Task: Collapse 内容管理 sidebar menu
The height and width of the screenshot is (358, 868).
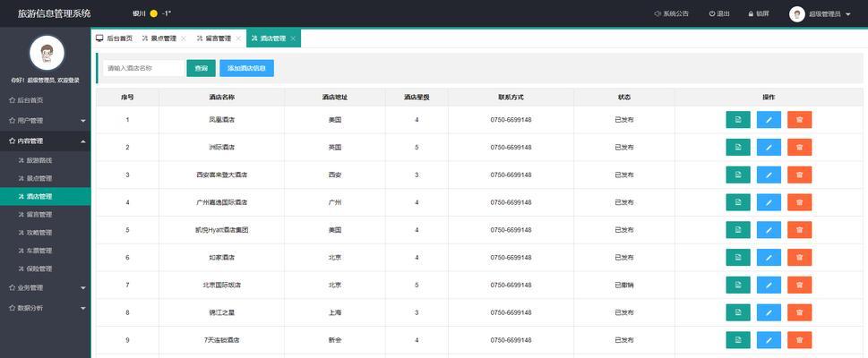Action: point(46,141)
